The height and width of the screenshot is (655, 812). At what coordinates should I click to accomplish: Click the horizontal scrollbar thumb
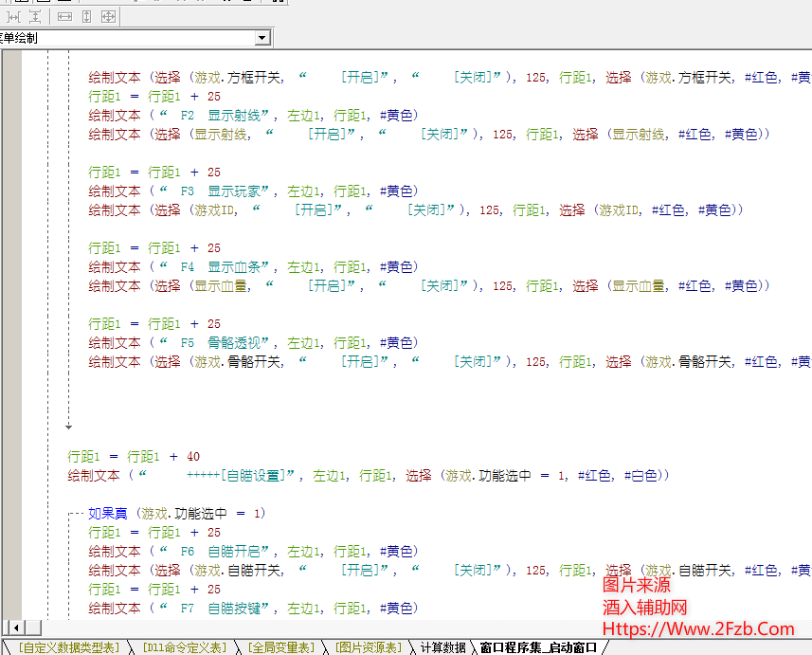point(32,628)
